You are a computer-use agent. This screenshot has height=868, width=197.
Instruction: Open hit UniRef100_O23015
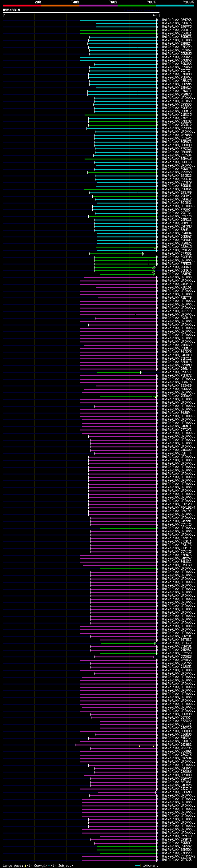(177, 247)
